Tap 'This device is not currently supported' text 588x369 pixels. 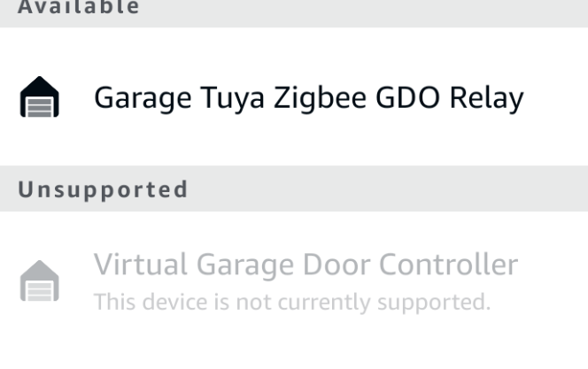click(292, 302)
